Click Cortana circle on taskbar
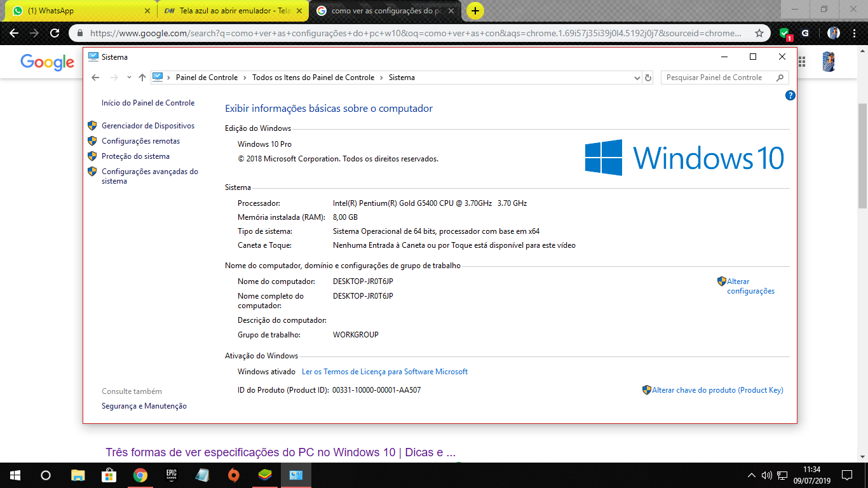Viewport: 868px width, 488px height. pos(45,475)
